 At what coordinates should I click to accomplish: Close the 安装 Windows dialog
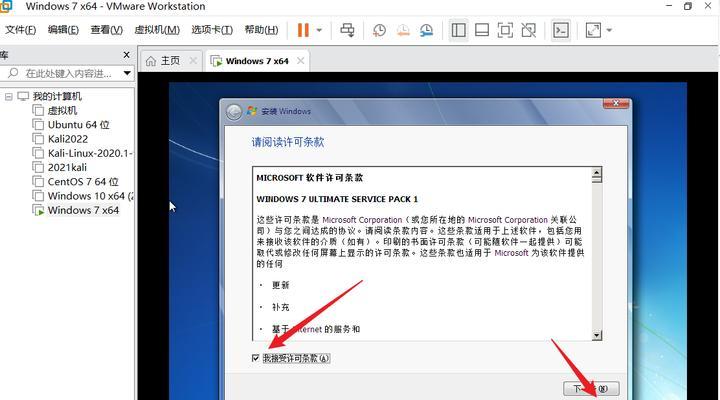pyautogui.click(x=616, y=103)
